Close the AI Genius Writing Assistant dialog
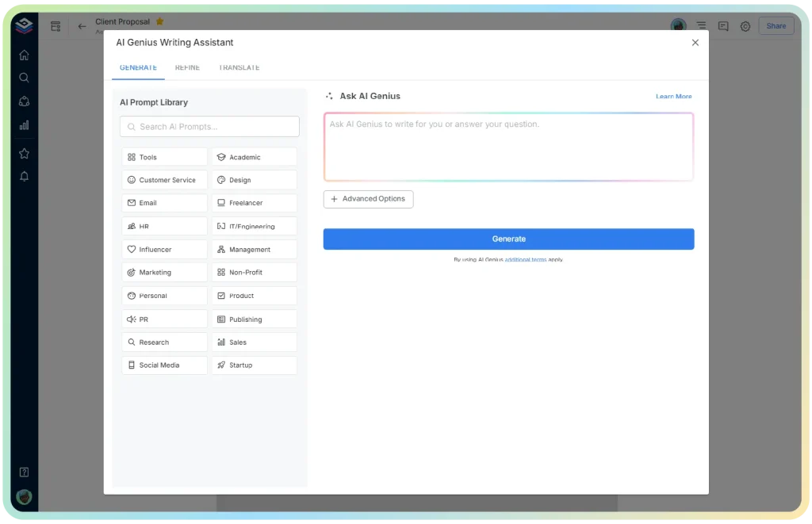The height and width of the screenshot is (524, 812). (x=695, y=43)
